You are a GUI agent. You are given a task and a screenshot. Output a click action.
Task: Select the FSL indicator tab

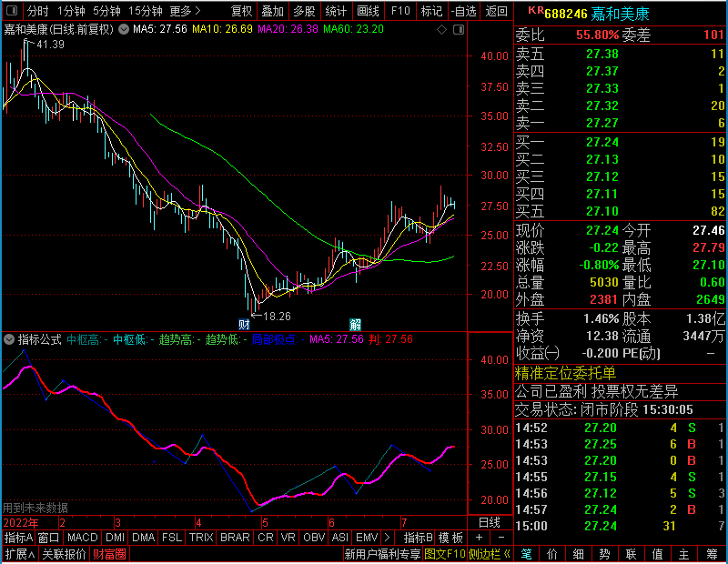(172, 538)
